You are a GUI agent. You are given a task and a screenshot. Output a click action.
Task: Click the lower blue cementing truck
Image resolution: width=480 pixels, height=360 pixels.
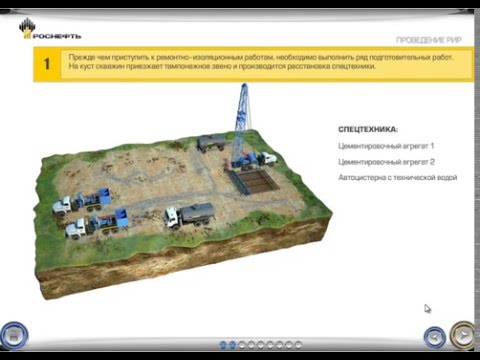point(96,224)
